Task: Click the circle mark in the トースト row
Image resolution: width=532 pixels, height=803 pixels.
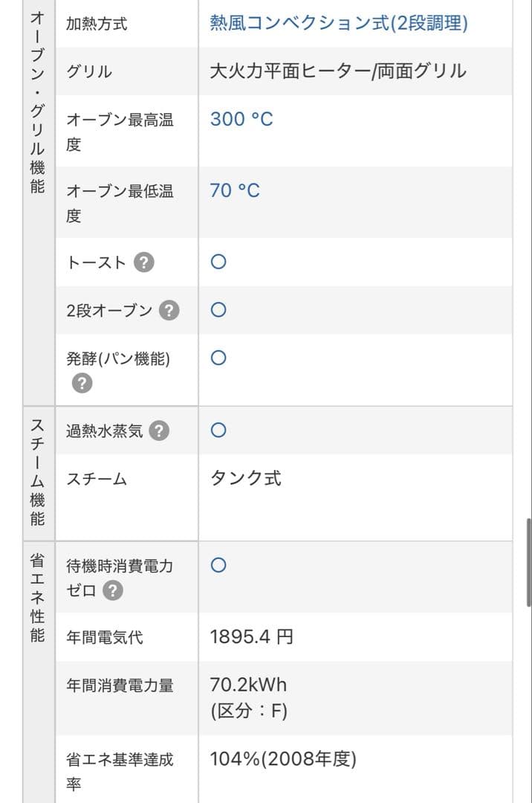Action: coord(218,262)
